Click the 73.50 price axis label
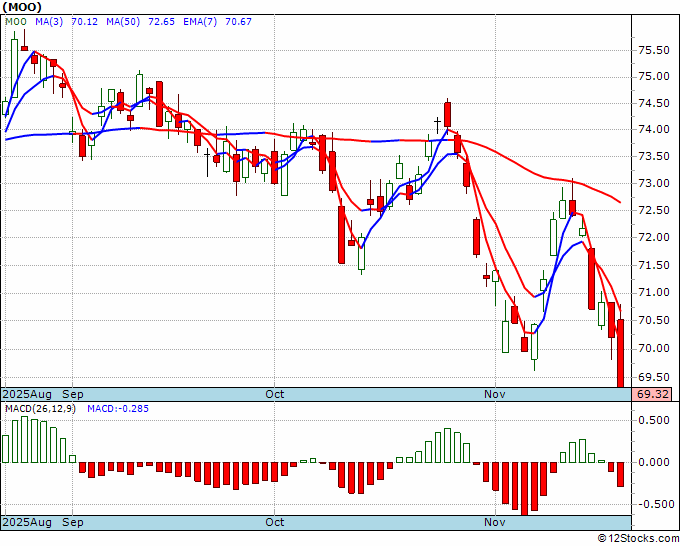 point(654,157)
